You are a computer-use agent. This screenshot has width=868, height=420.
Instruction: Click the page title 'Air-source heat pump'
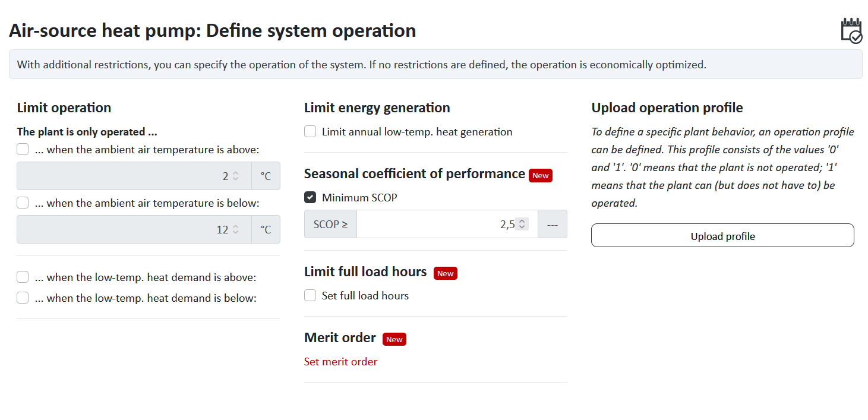[213, 30]
